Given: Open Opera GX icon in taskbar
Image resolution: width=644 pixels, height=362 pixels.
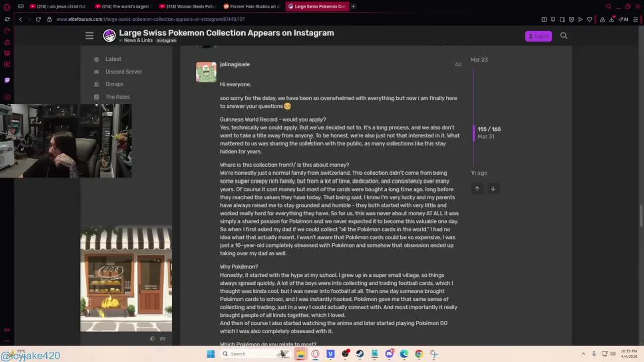Looking at the screenshot, I should pos(315,354).
